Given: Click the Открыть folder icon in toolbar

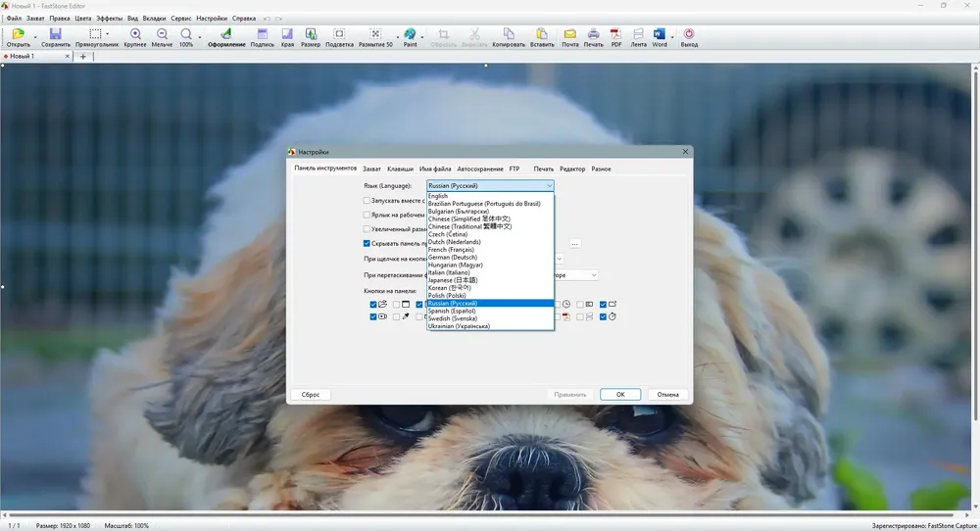Looking at the screenshot, I should click(18, 33).
